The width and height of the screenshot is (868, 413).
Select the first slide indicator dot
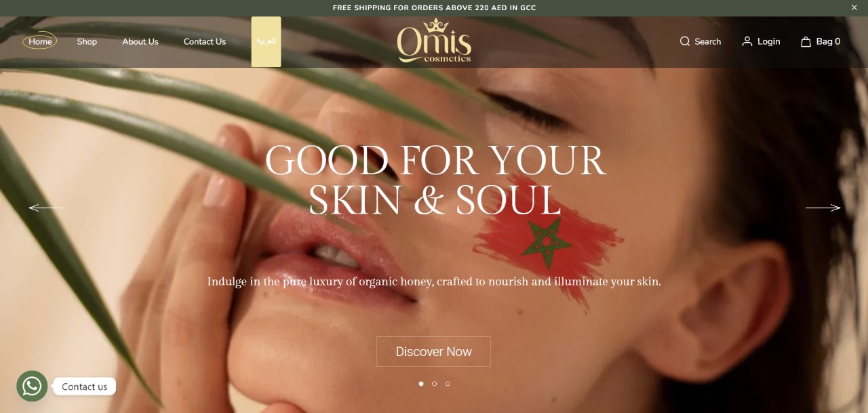[421, 384]
